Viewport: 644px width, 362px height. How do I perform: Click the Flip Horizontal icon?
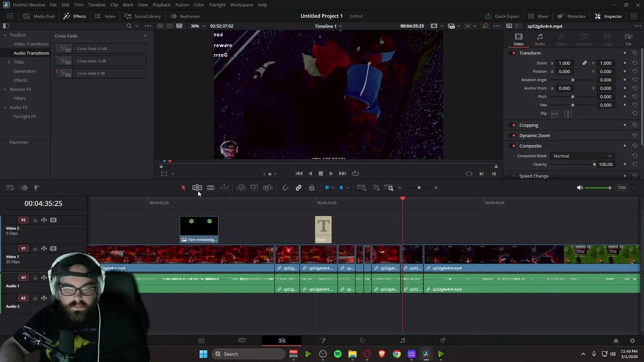pyautogui.click(x=555, y=114)
